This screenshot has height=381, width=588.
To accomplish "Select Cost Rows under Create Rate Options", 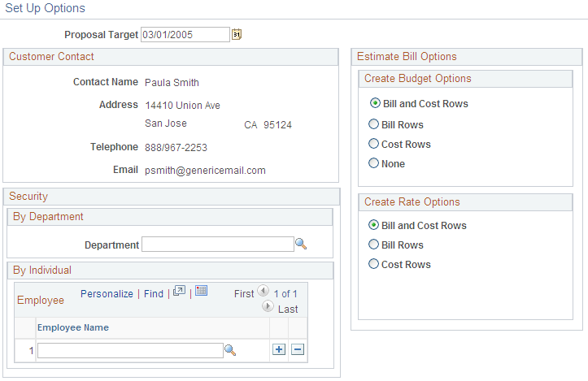I will tap(373, 264).
